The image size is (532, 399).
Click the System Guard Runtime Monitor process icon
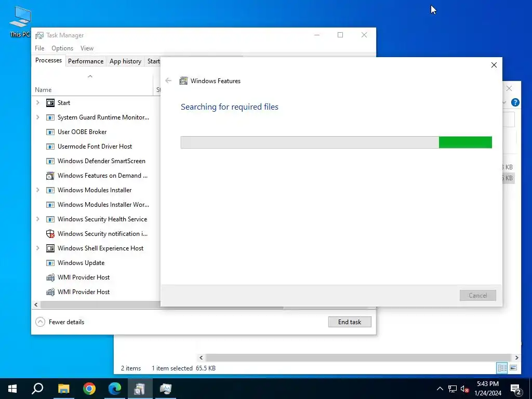point(50,117)
